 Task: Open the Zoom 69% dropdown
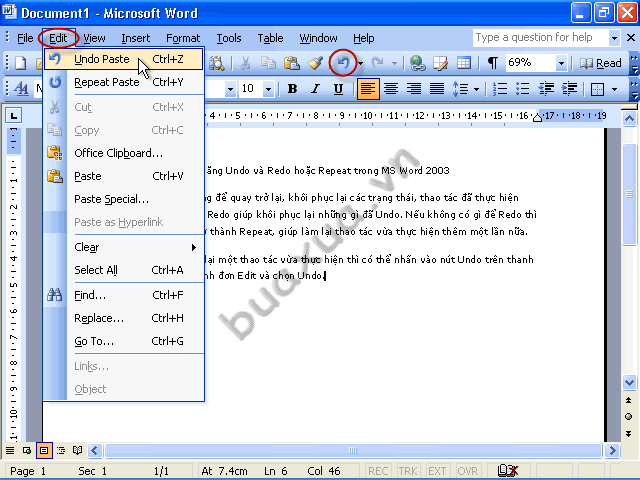pos(561,63)
